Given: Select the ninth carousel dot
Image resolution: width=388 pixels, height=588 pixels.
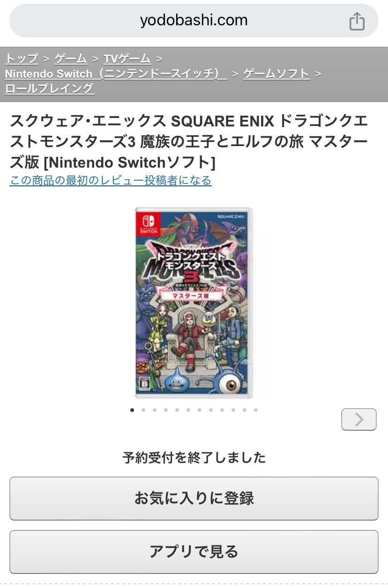Looking at the screenshot, I should point(222,410).
